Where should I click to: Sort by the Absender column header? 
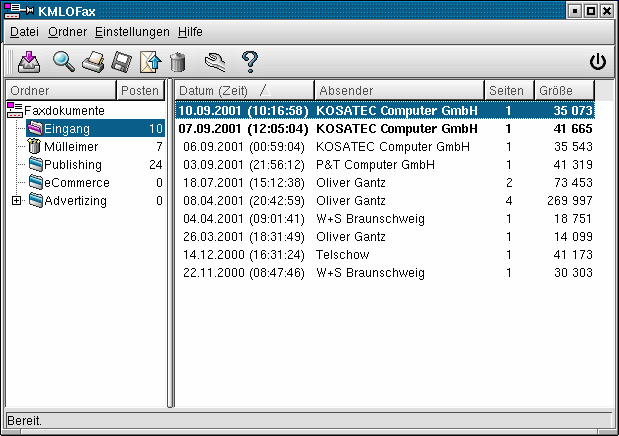click(399, 90)
